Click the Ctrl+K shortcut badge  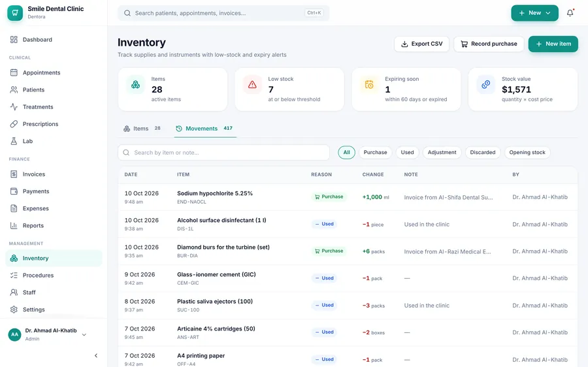(314, 13)
